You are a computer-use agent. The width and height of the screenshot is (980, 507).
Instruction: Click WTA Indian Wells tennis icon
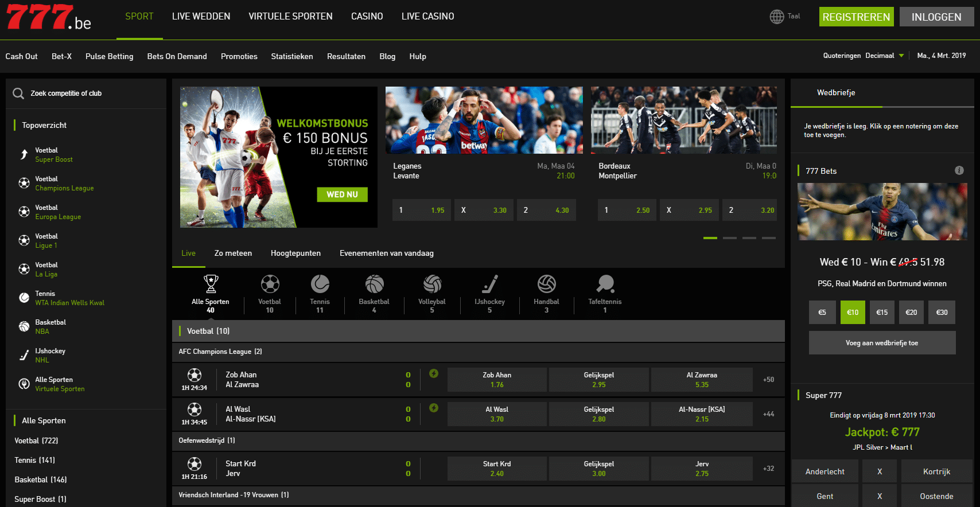[24, 298]
